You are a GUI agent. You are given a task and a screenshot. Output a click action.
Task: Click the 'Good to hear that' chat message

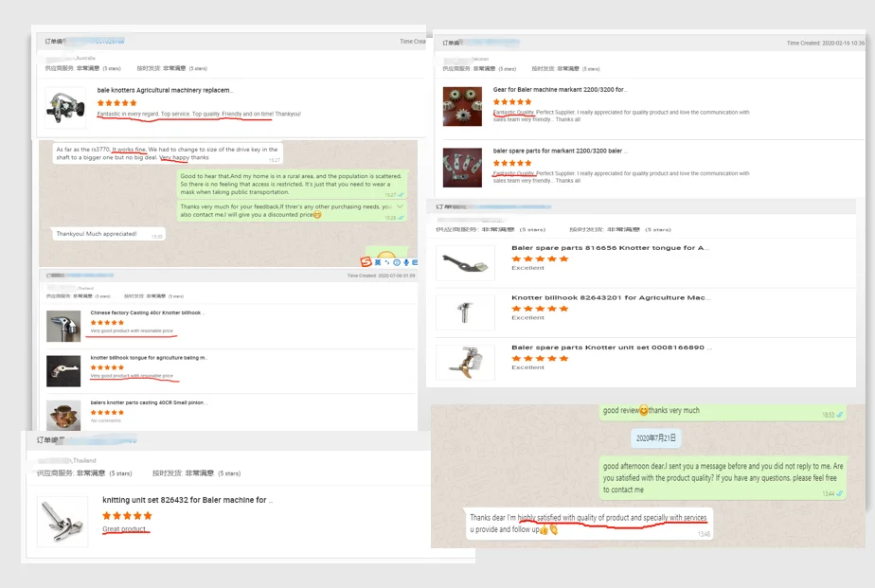click(292, 184)
